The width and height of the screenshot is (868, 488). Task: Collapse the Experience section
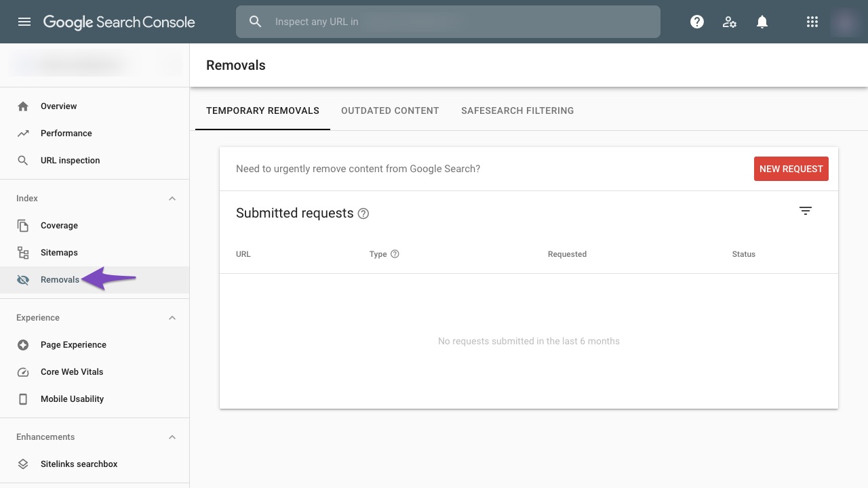point(172,318)
